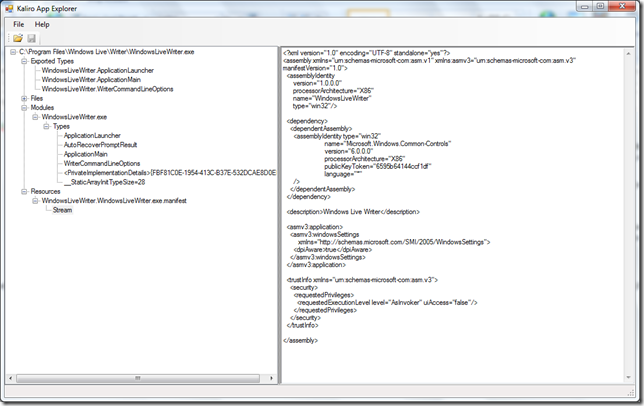Select AutoRecoverPromptResult under Types
644x406 pixels.
coord(100,145)
